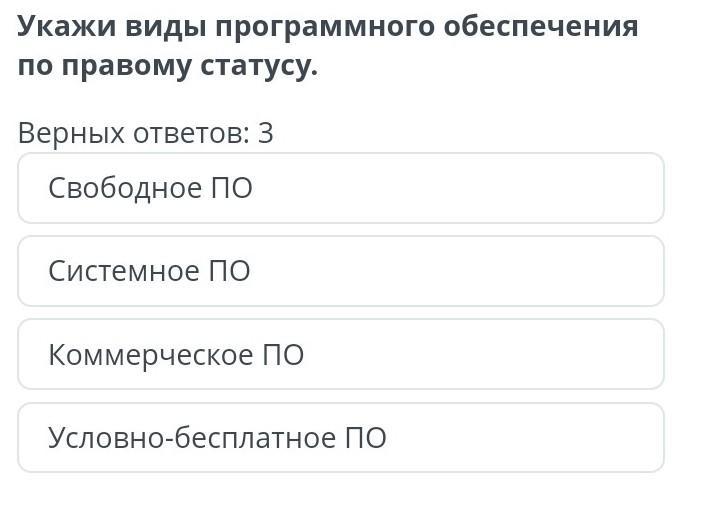The width and height of the screenshot is (701, 528).
Task: Tap the third answer card Коммерческое ПО
Action: pos(341,355)
